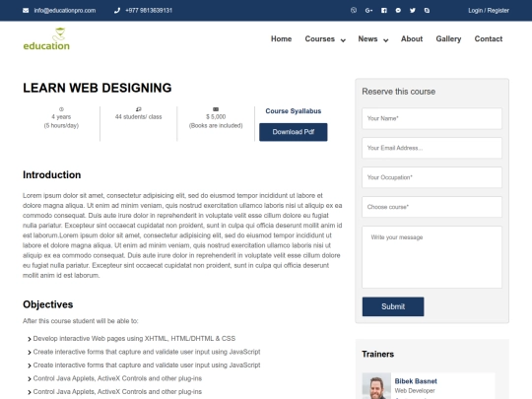532x399 pixels.
Task: Click the +977 9813639131 phone number
Action: coord(149,11)
